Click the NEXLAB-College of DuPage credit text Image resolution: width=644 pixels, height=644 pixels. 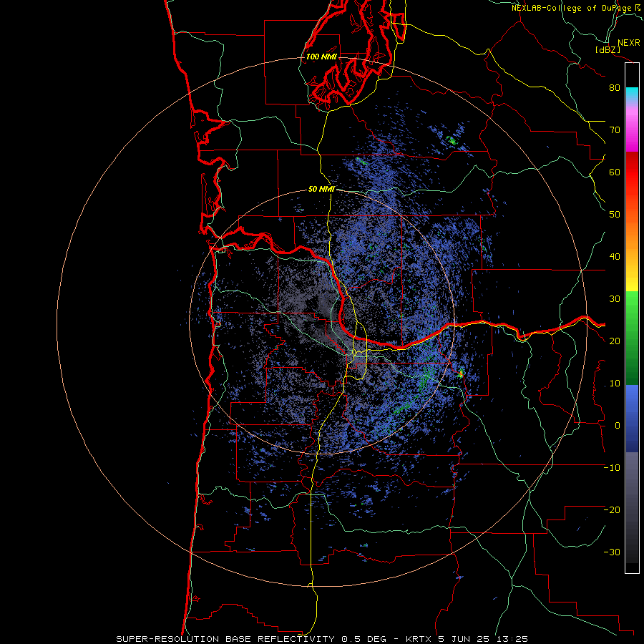tap(577, 8)
